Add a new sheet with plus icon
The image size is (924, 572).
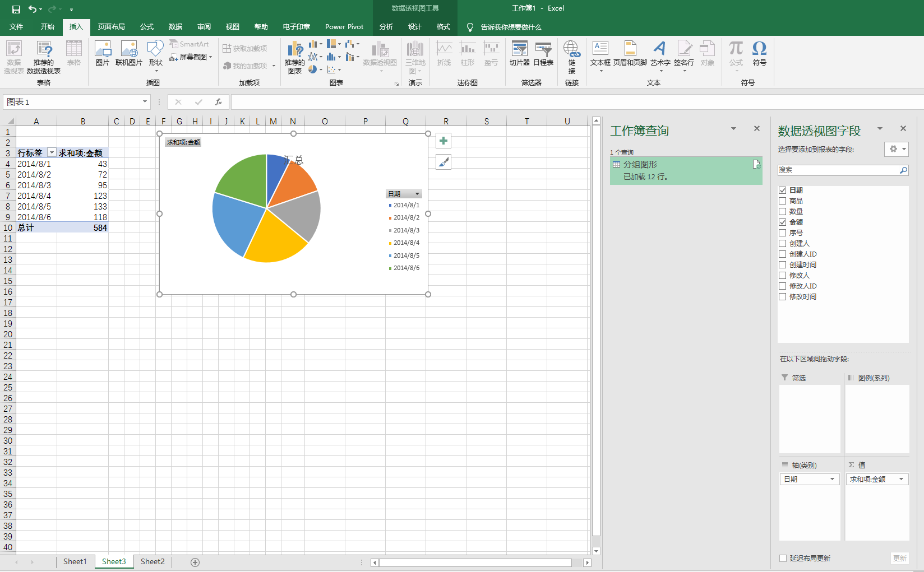click(x=195, y=562)
